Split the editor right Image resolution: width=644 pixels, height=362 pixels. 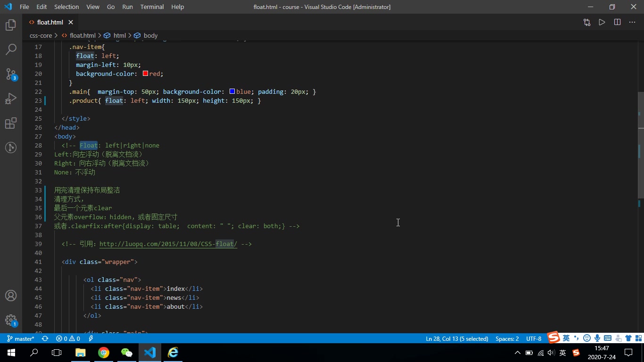tap(617, 22)
